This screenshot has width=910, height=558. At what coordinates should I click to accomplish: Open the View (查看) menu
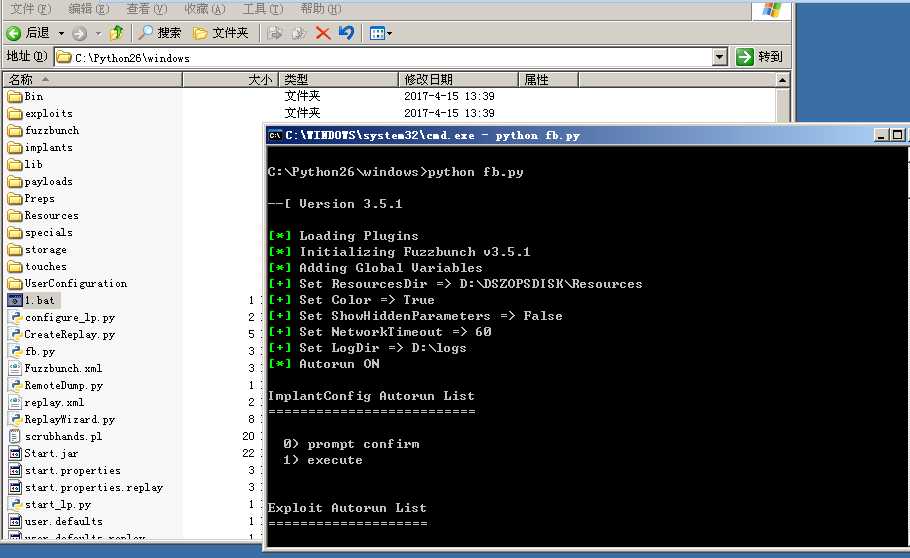[x=147, y=9]
